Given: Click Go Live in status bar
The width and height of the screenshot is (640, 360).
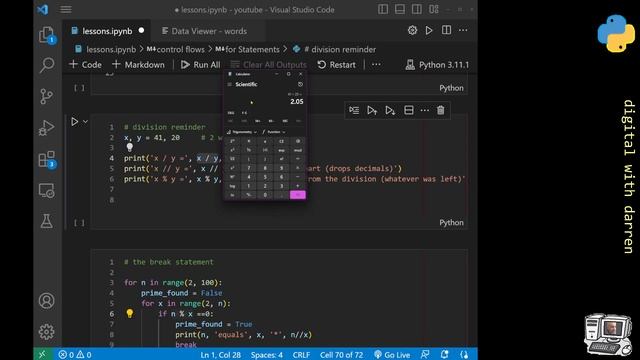Looking at the screenshot, I should pyautogui.click(x=392, y=354).
